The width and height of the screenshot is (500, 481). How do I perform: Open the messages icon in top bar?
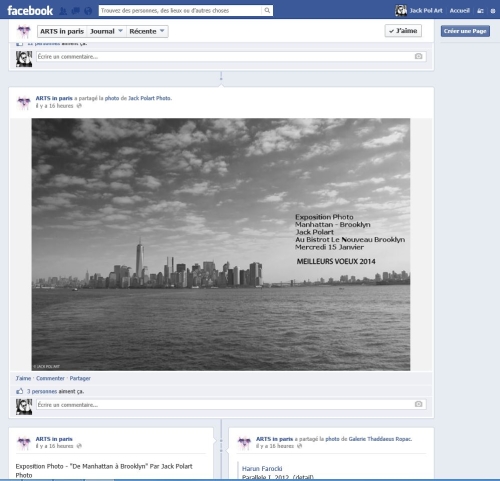click(75, 11)
